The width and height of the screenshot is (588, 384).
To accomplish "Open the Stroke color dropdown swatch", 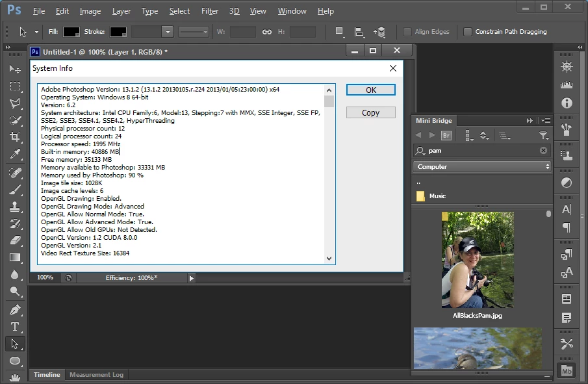I will [x=118, y=32].
